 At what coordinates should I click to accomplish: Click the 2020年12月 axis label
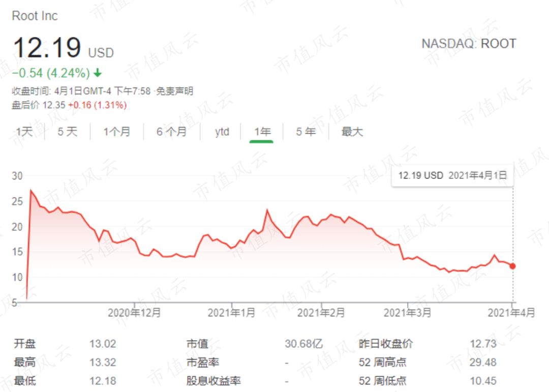[134, 313]
